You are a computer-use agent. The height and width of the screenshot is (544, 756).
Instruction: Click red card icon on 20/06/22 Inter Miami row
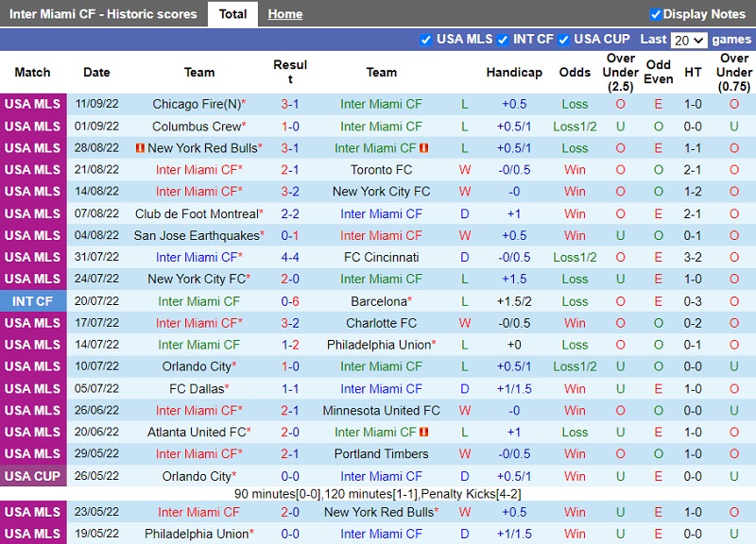pyautogui.click(x=424, y=433)
